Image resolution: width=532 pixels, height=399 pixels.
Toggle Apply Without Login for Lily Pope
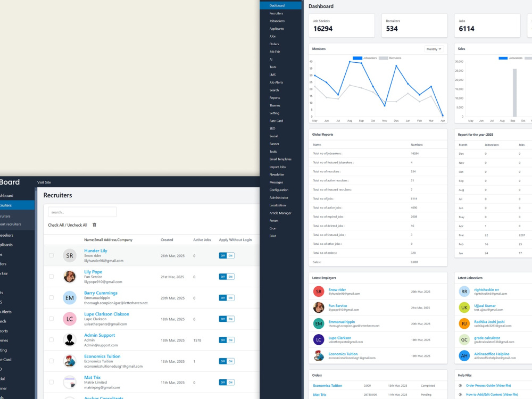tap(227, 277)
